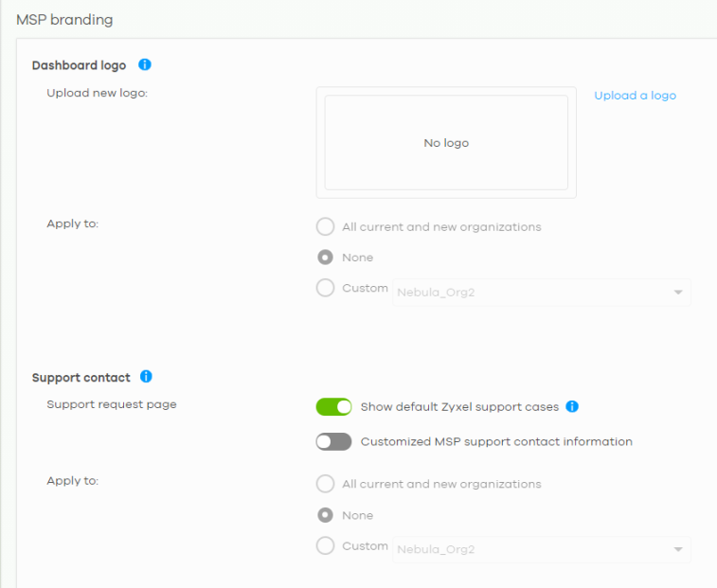The image size is (717, 588).
Task: Click the Upload new logo label
Action: click(97, 93)
